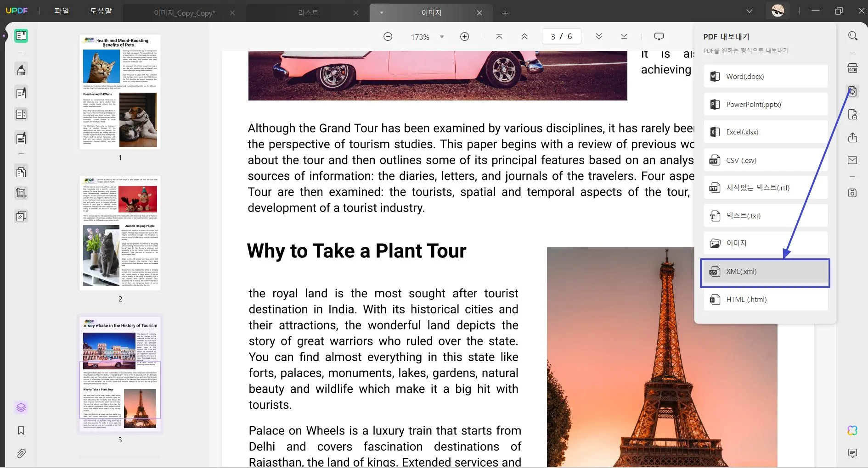
Task: Open the Crop Pages tool
Action: (x=21, y=193)
